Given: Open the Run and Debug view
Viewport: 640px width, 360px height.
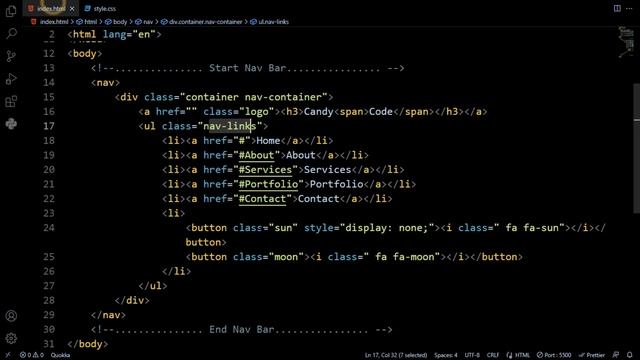Looking at the screenshot, I should [x=11, y=79].
